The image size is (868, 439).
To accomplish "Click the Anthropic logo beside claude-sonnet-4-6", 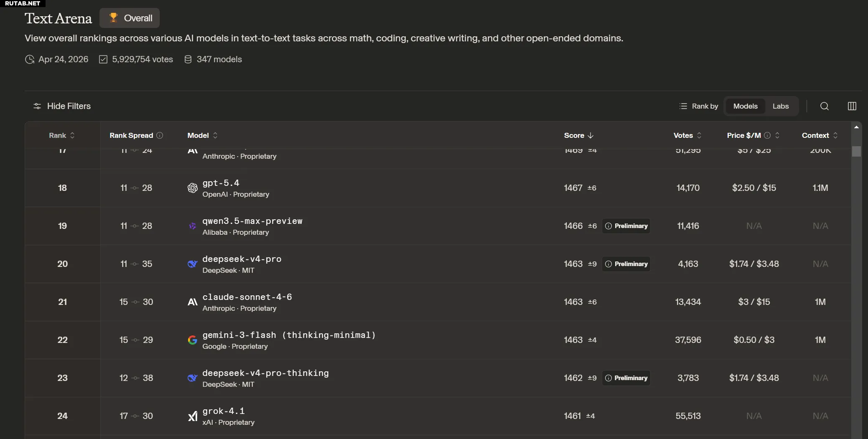I will tap(192, 302).
